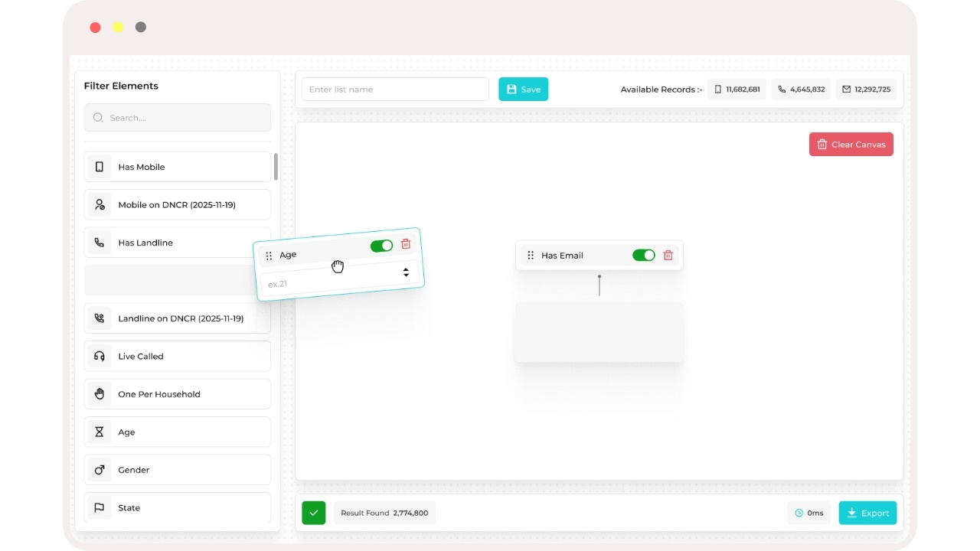Click the green checkmark status icon
980x551 pixels.
(x=314, y=513)
